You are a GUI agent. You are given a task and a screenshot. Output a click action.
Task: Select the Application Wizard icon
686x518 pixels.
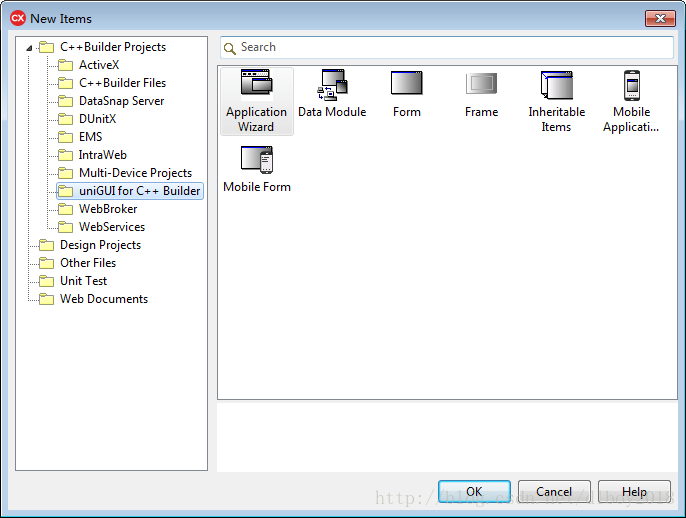(257, 84)
